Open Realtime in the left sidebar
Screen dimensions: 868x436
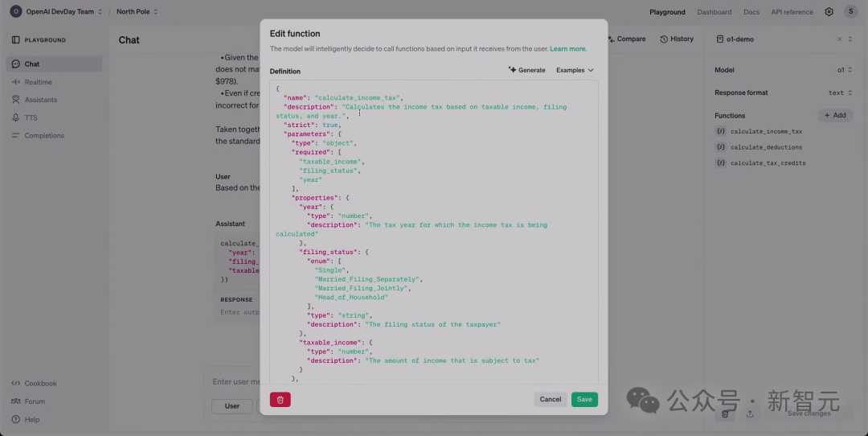click(38, 82)
